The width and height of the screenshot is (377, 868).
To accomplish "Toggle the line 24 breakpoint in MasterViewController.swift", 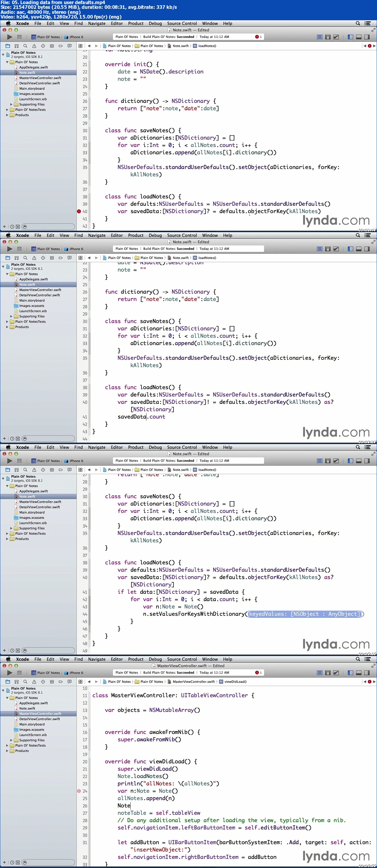I will [x=79, y=791].
